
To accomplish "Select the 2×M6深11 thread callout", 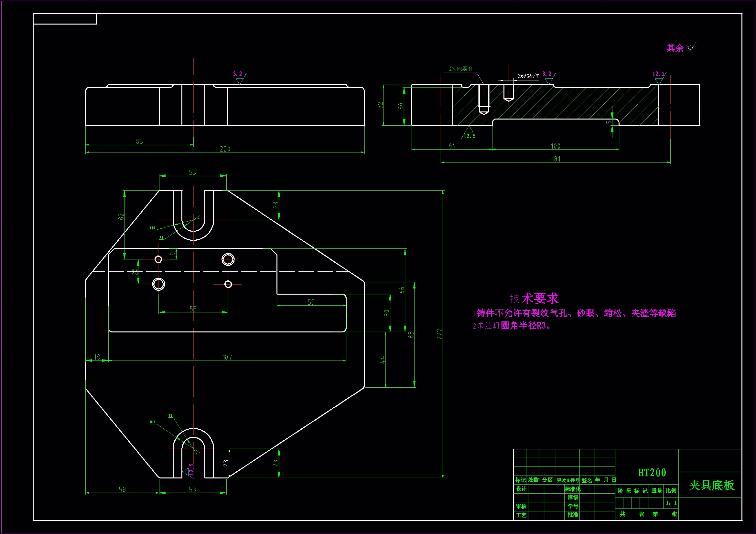I will pos(460,69).
